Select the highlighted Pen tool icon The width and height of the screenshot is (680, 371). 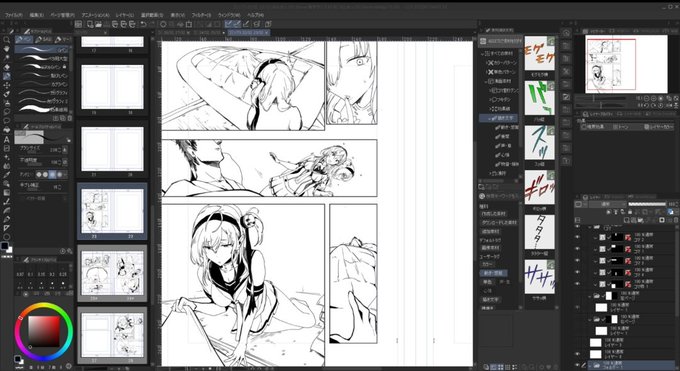coord(7,76)
